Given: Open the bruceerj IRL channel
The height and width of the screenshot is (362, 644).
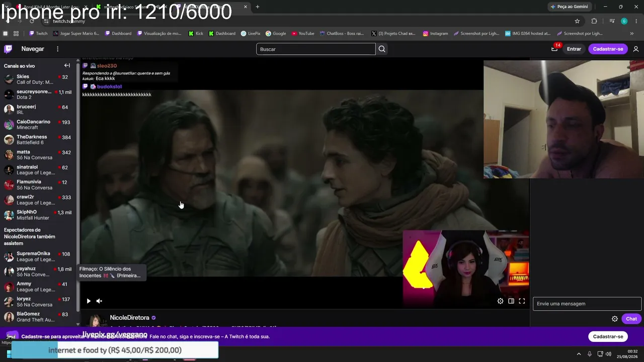Looking at the screenshot, I should pyautogui.click(x=38, y=110).
